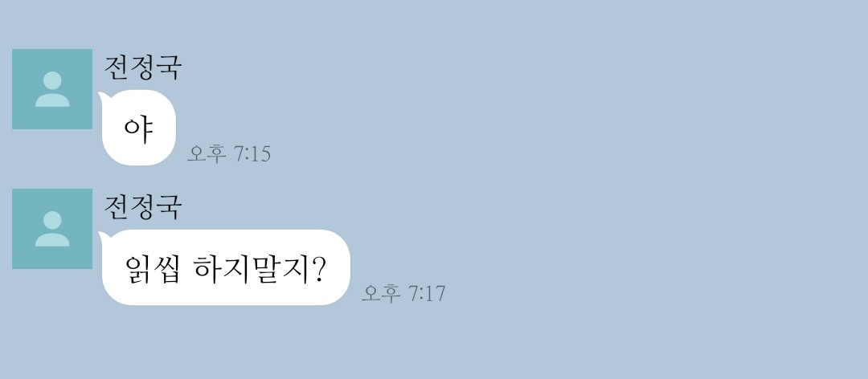
Task: Click 오후 label next to 7:15
Action: (207, 154)
